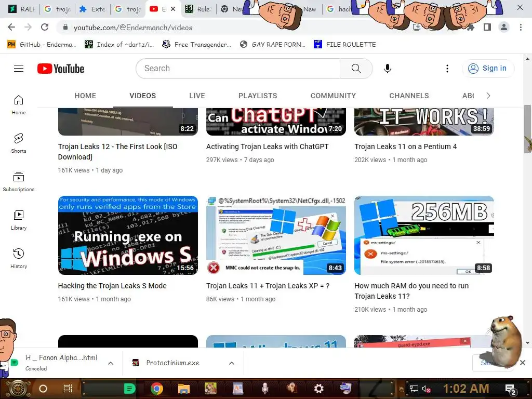Open the MMC snap-in error video thumbnail

click(x=276, y=235)
